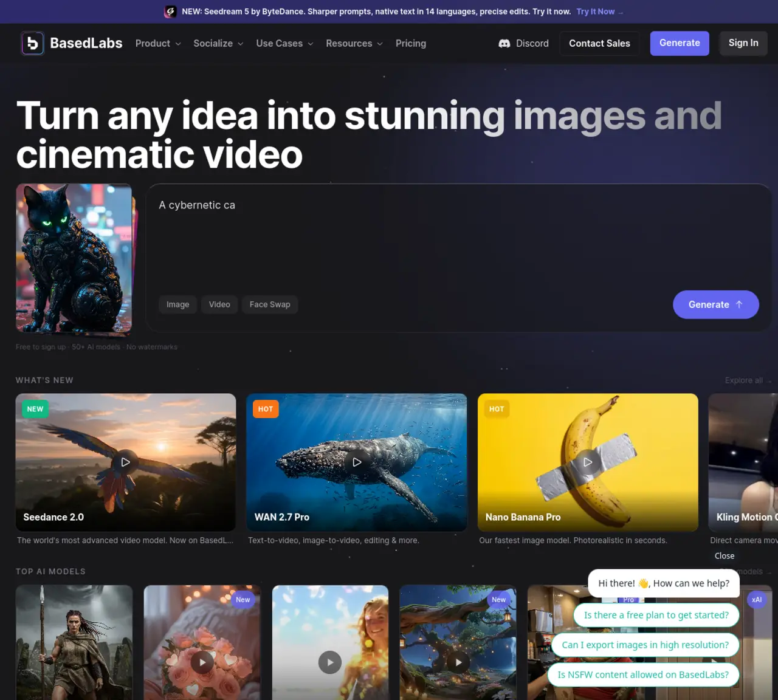Ask "Is there a free plan" question
The width and height of the screenshot is (778, 700).
656,615
